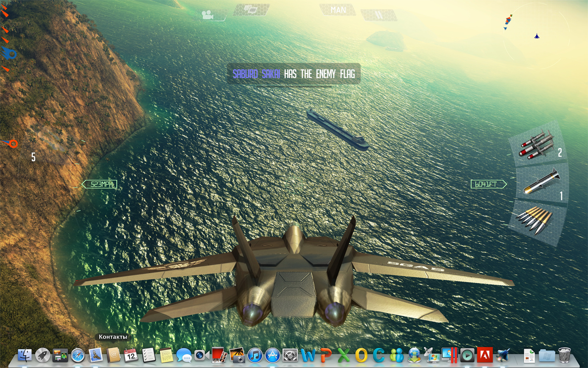Open the Trash in the Dock
Screen dimensions: 588x368
click(x=564, y=355)
